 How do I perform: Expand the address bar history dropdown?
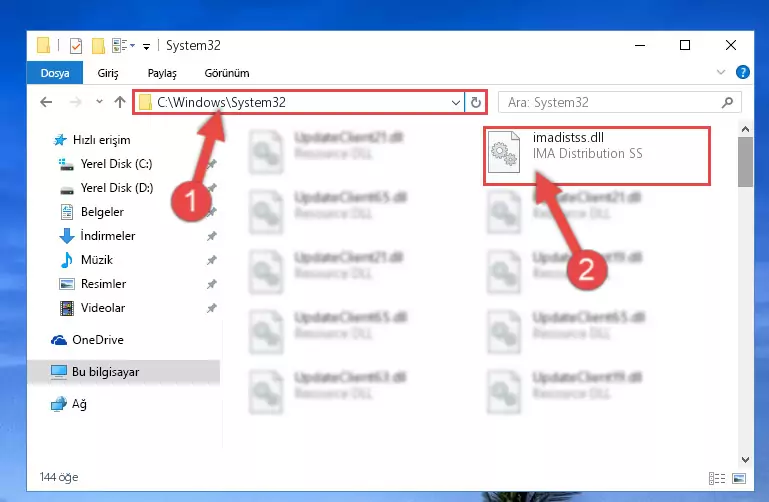[455, 102]
